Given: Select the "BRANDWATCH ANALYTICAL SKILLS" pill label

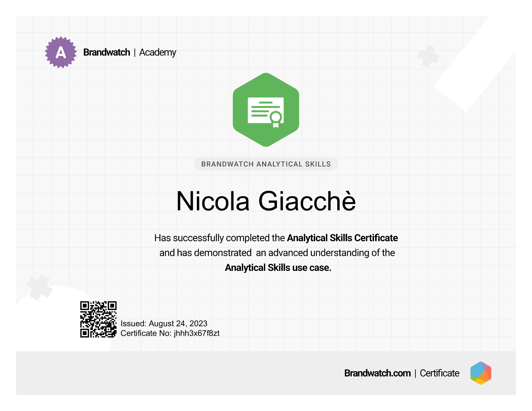Looking at the screenshot, I should coord(266,164).
